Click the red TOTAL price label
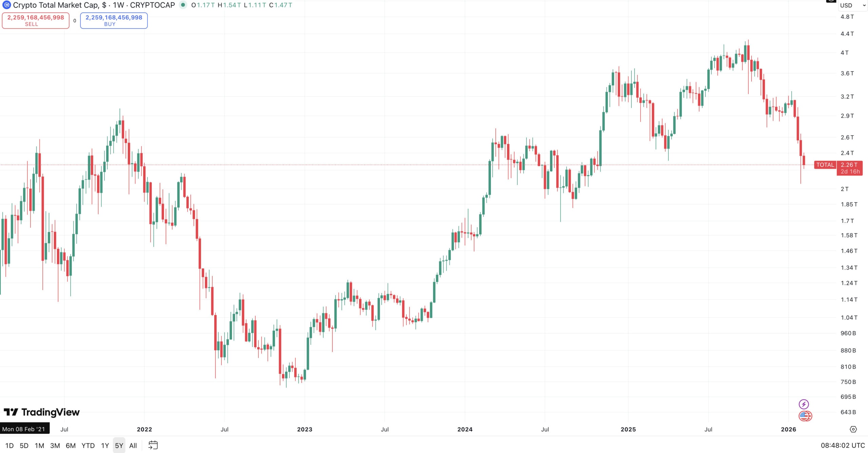The height and width of the screenshot is (453, 868). click(825, 165)
